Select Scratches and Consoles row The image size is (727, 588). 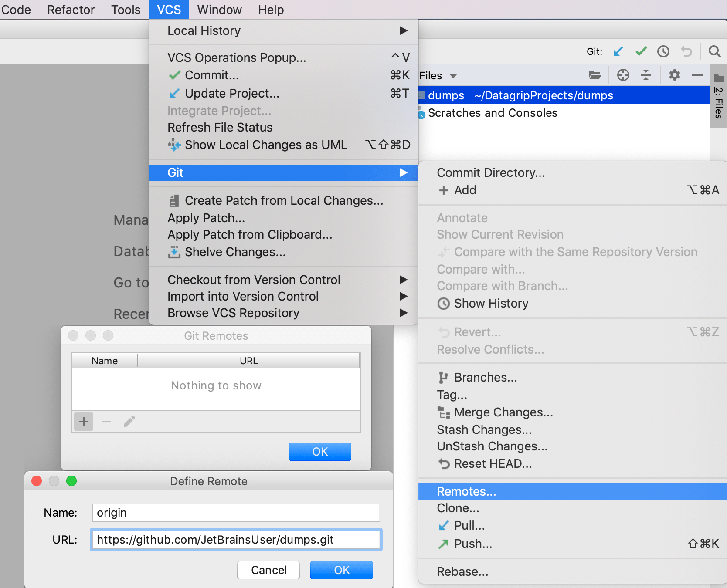564,113
